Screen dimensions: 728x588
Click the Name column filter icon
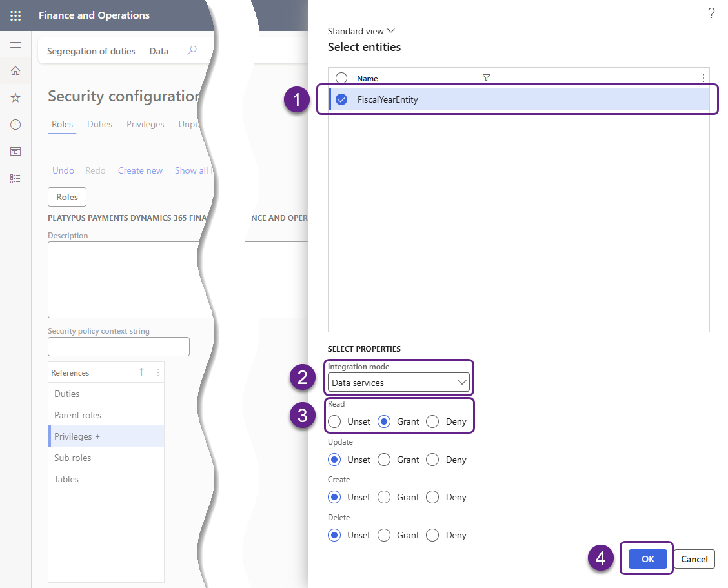(487, 78)
